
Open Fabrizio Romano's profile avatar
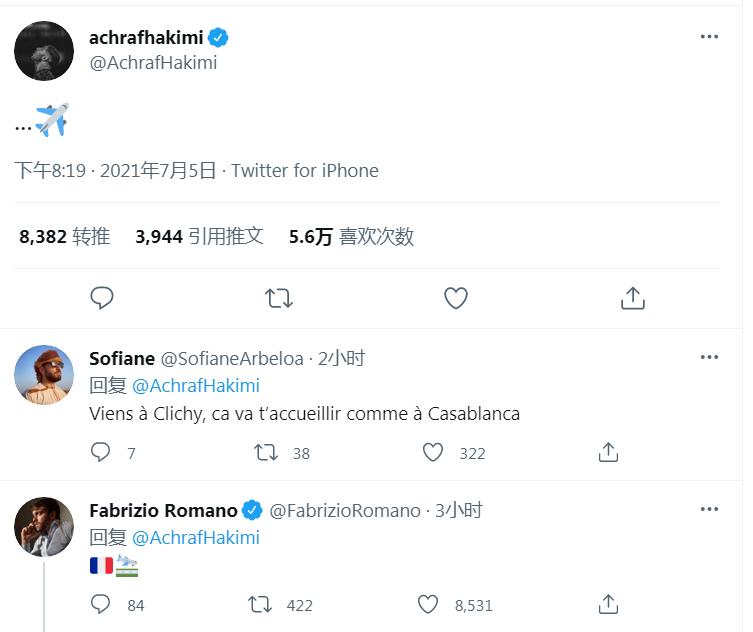point(44,527)
